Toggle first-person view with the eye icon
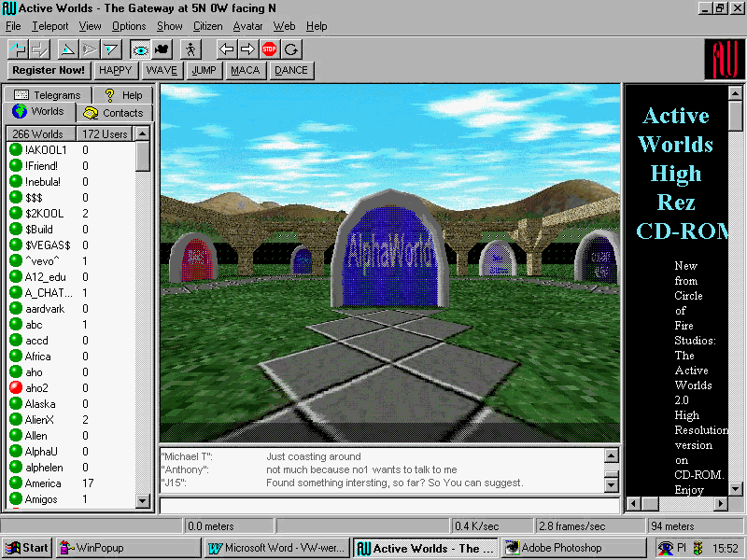747x560 pixels. click(140, 49)
